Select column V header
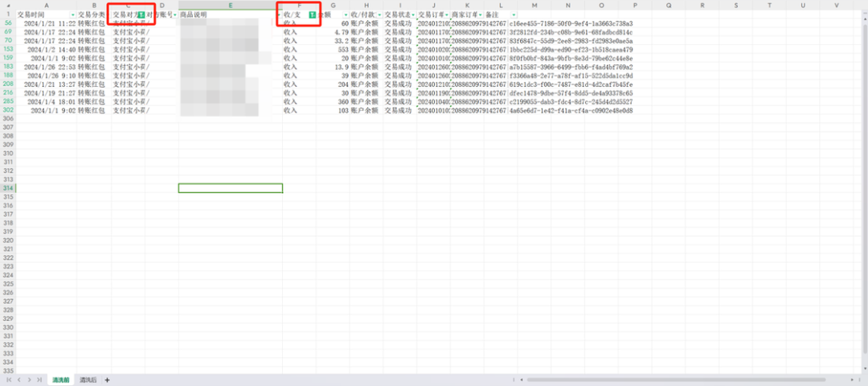This screenshot has width=868, height=386. [837, 5]
